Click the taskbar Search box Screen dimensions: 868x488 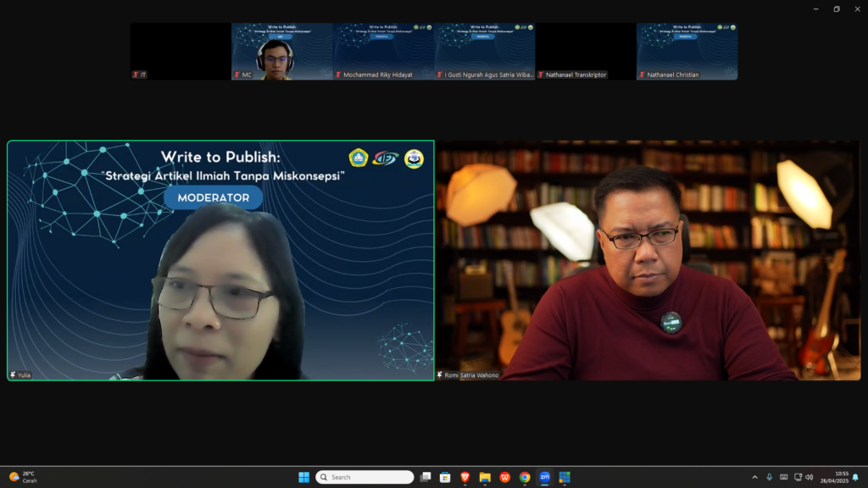pyautogui.click(x=364, y=477)
